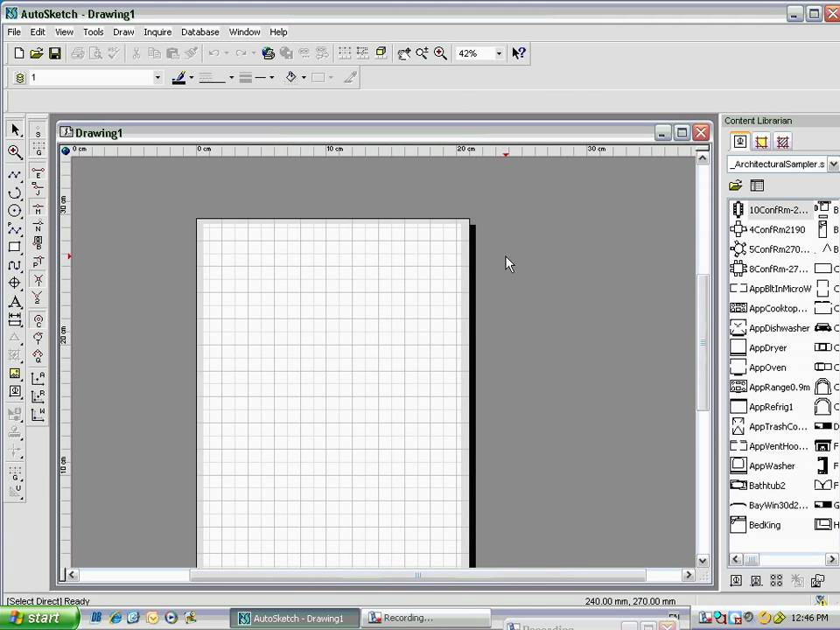
Task: Click the Content Librarian scroll right arrow
Action: click(831, 559)
